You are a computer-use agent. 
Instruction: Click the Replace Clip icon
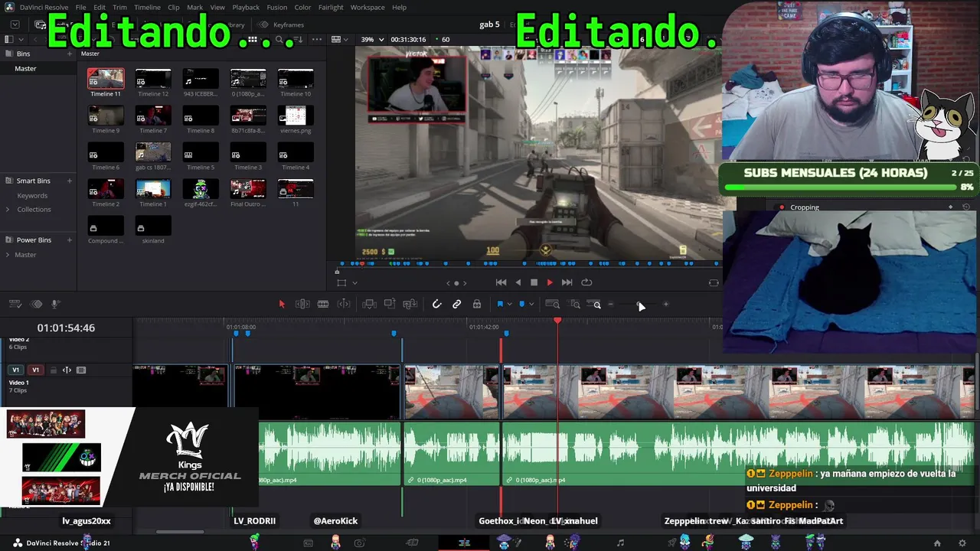point(410,304)
